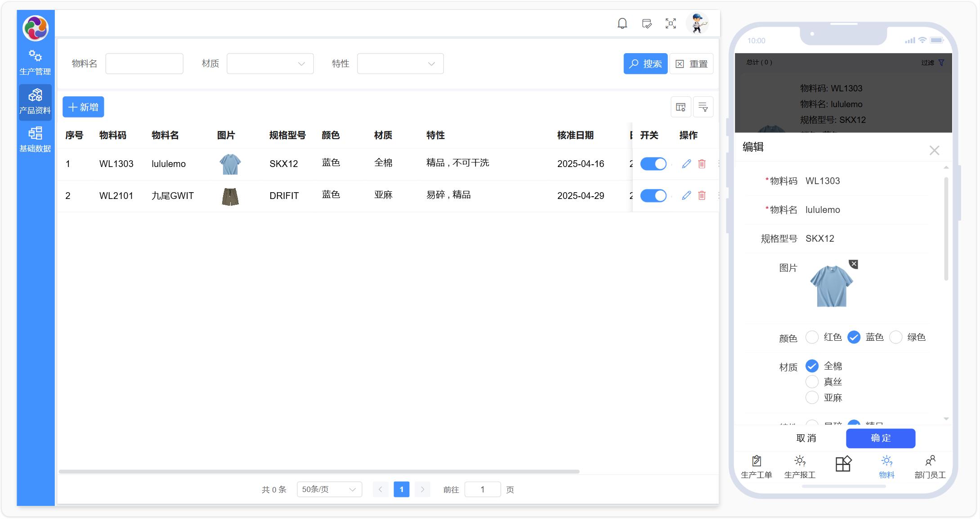
Task: Open the notification bell icon
Action: [x=622, y=23]
